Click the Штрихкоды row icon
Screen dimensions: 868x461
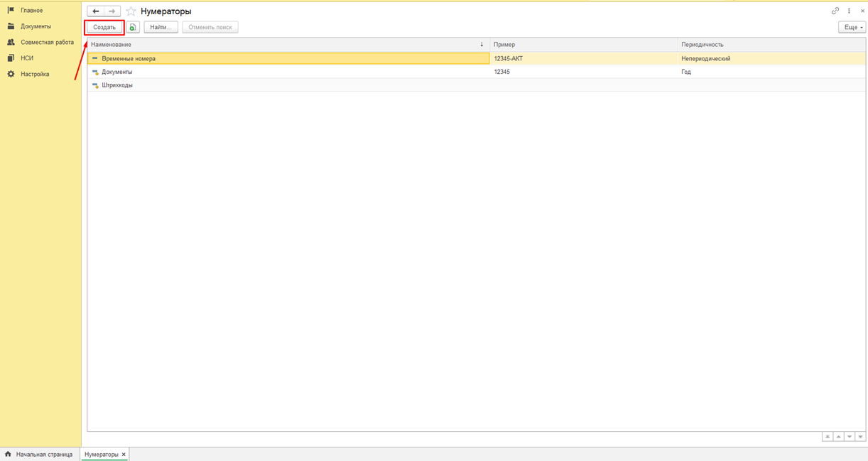click(x=95, y=85)
